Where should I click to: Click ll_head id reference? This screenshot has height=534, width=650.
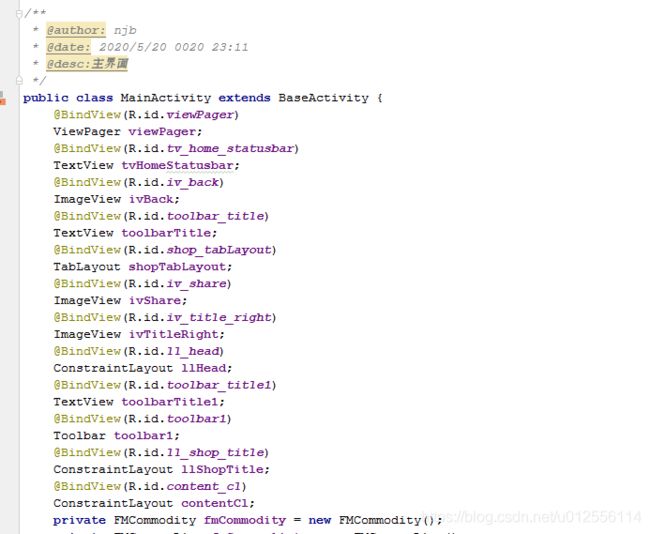click(x=193, y=351)
